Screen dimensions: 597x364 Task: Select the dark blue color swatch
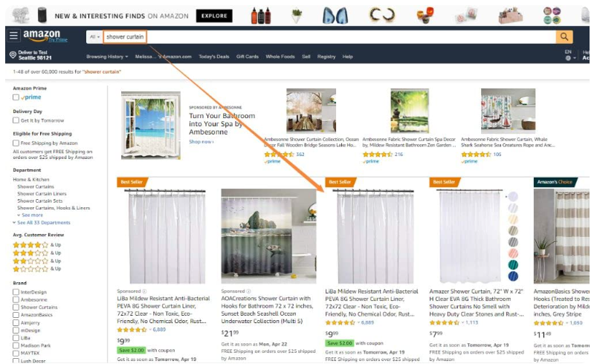coord(513,276)
